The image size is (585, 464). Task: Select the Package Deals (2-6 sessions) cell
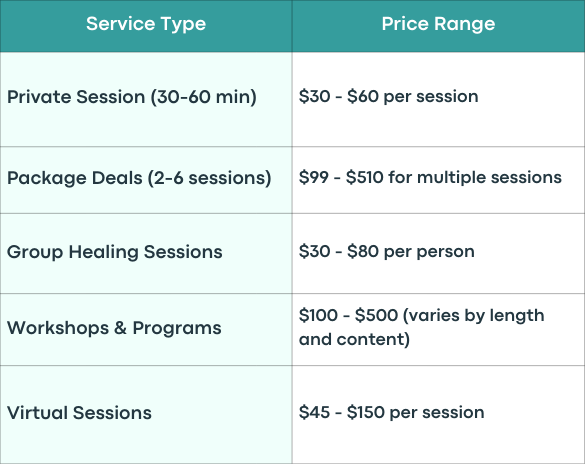coord(146,180)
